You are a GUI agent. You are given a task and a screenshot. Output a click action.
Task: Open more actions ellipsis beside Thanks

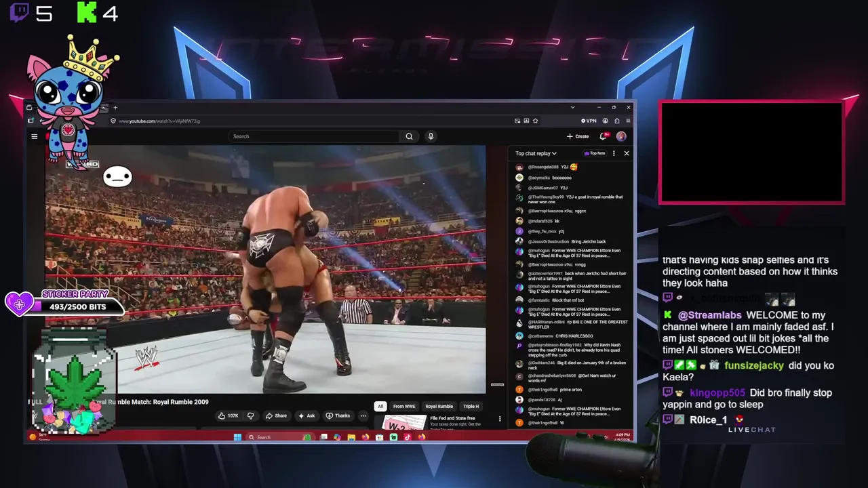(x=363, y=415)
